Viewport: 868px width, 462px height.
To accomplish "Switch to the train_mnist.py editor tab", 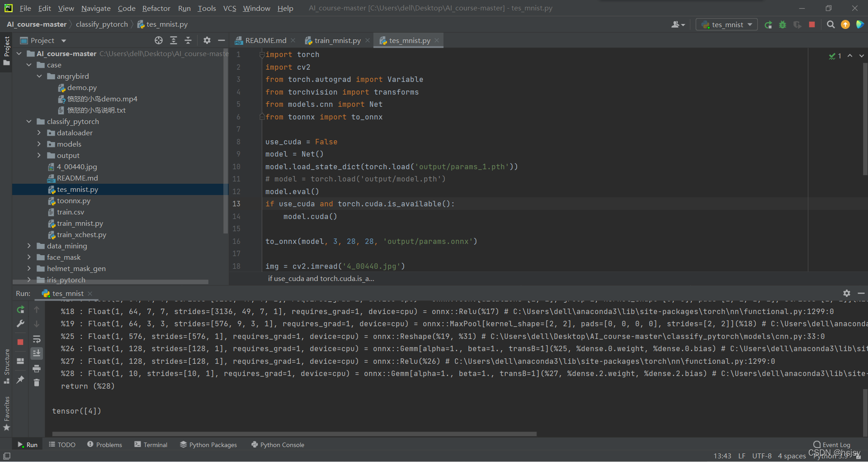I will click(x=337, y=40).
